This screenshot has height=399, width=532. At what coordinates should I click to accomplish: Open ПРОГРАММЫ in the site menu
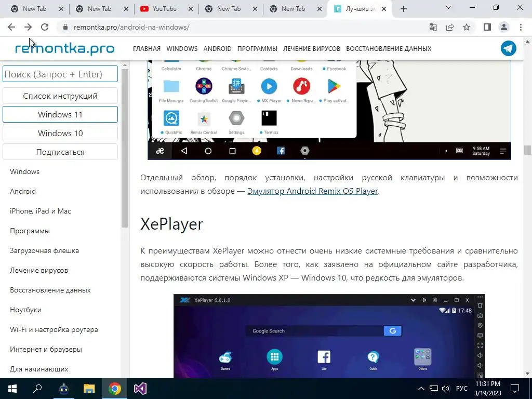(257, 48)
